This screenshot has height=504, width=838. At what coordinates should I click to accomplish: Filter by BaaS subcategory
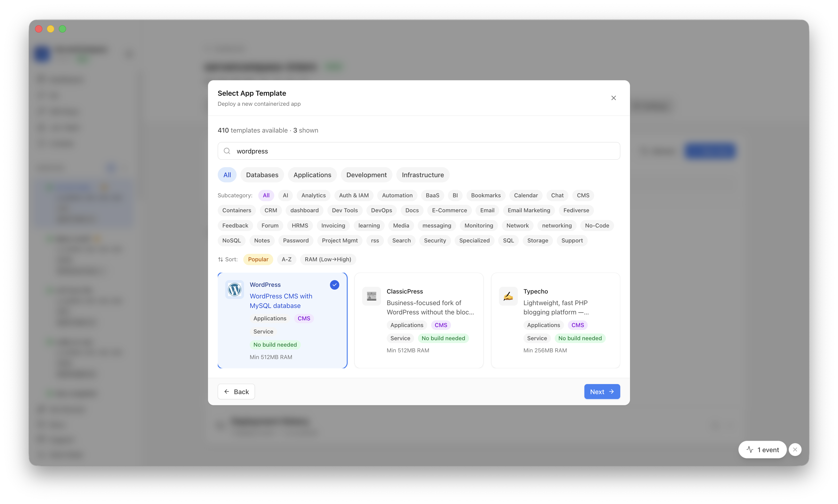432,195
